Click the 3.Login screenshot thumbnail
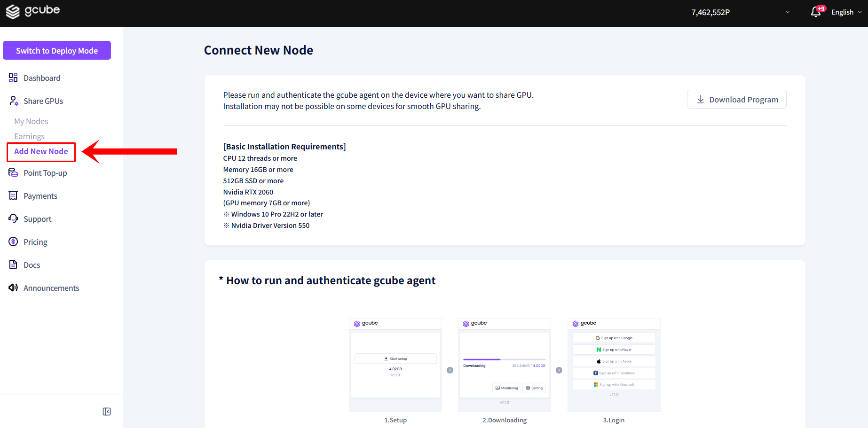 click(x=614, y=365)
